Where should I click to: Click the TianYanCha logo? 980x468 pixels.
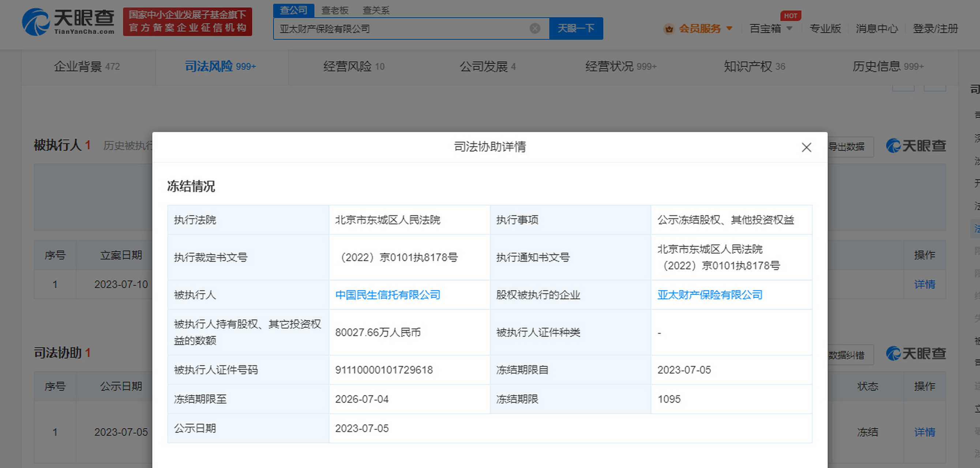[x=68, y=22]
